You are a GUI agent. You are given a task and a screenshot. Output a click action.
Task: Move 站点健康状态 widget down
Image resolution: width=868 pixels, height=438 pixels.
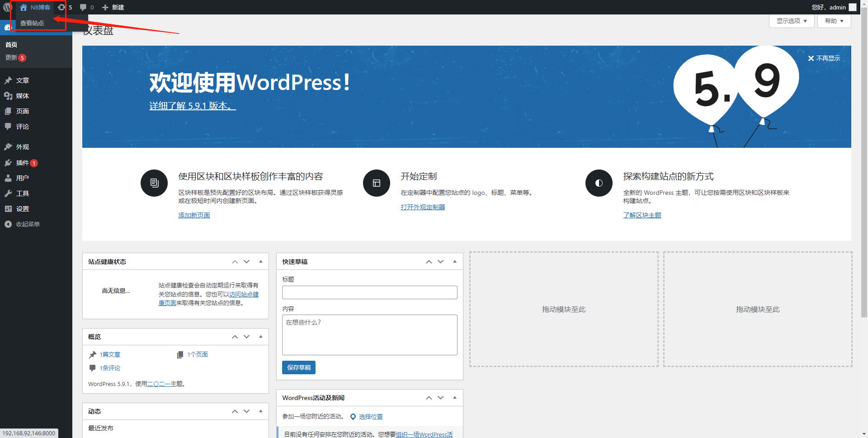[246, 262]
